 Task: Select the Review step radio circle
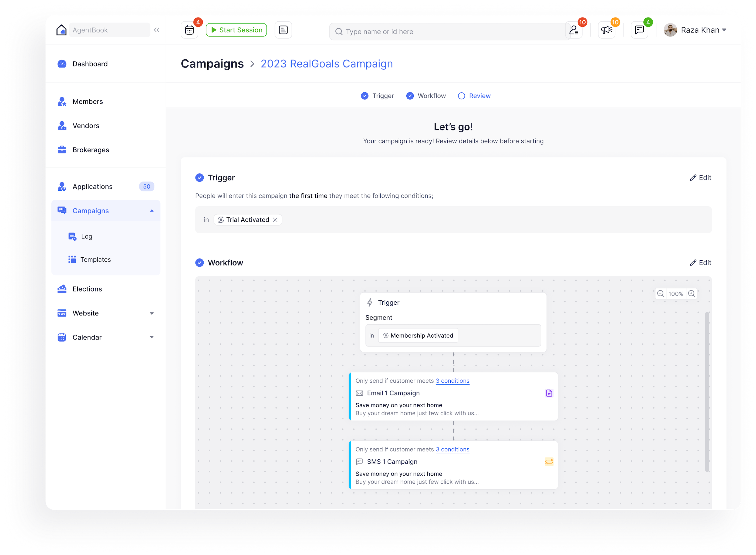(x=461, y=96)
